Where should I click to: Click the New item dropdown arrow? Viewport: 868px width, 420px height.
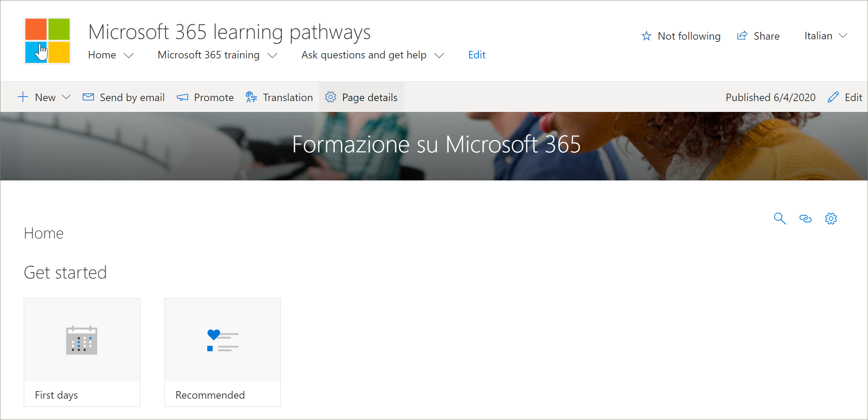[x=67, y=97]
